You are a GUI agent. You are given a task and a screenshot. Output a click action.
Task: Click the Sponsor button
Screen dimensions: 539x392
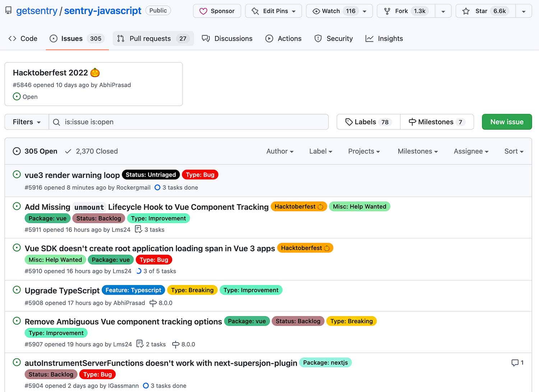(x=217, y=11)
